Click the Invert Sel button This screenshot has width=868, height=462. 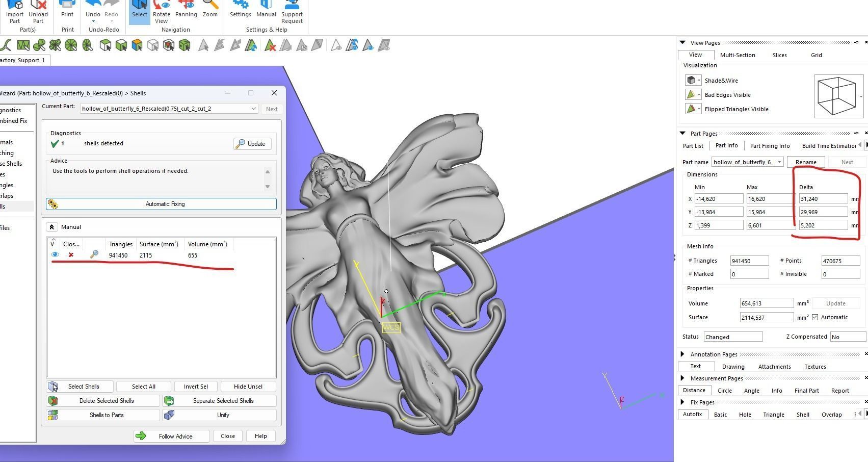[x=196, y=387]
